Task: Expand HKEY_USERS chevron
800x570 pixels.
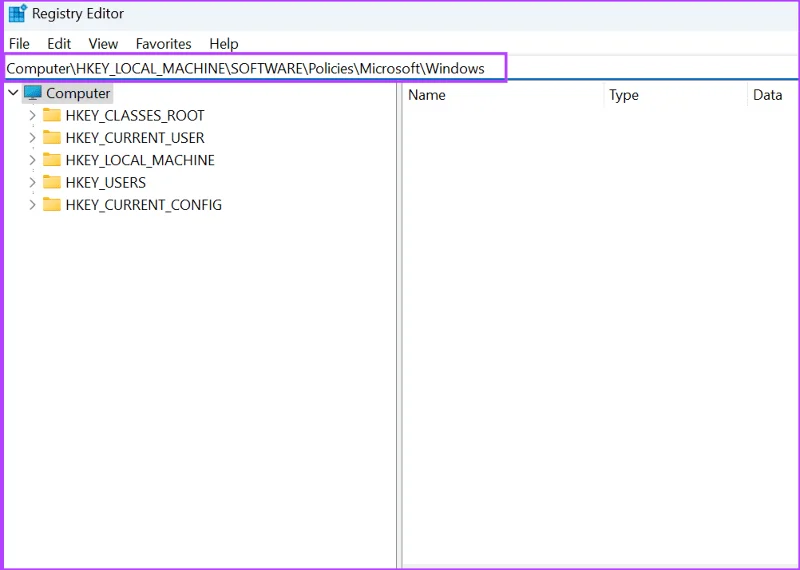Action: 32,182
